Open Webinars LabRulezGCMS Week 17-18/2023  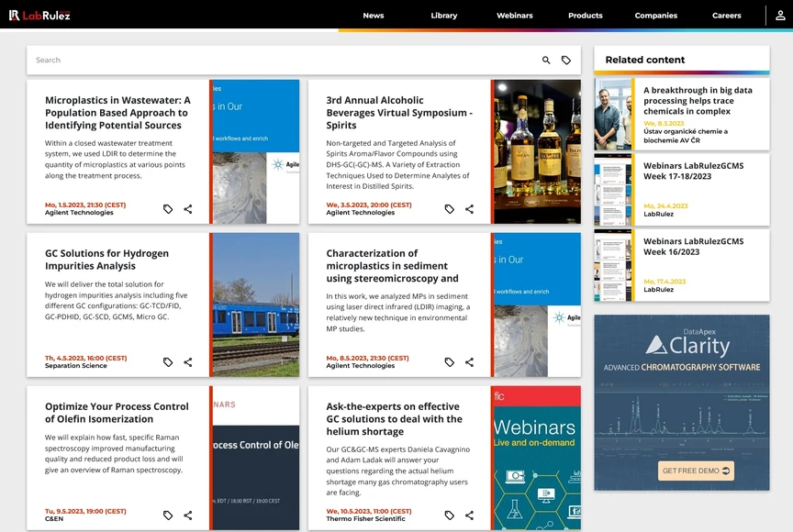[x=693, y=171]
